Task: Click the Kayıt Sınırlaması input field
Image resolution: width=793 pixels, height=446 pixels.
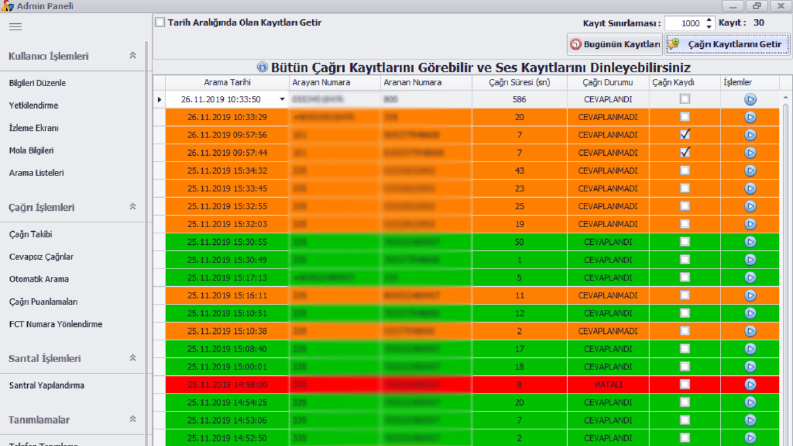Action: tap(684, 23)
